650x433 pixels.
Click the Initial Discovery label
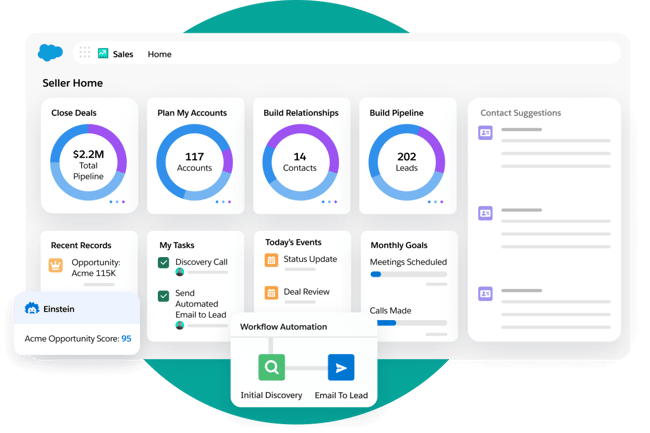271,395
